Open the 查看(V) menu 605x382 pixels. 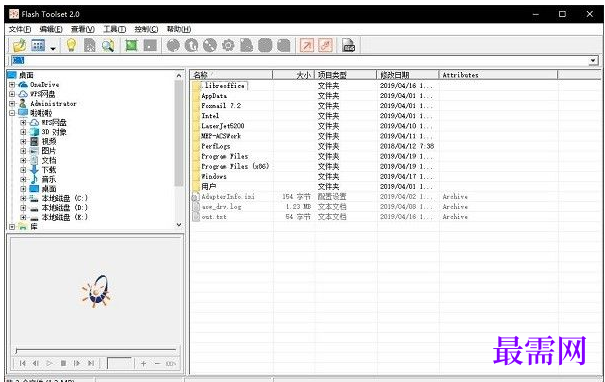[x=83, y=29]
